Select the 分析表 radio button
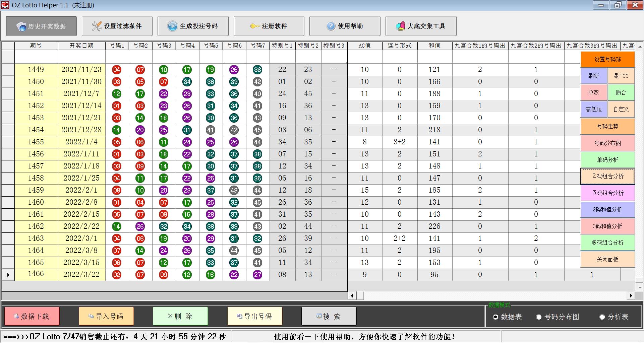The width and height of the screenshot is (644, 343). pyautogui.click(x=614, y=317)
